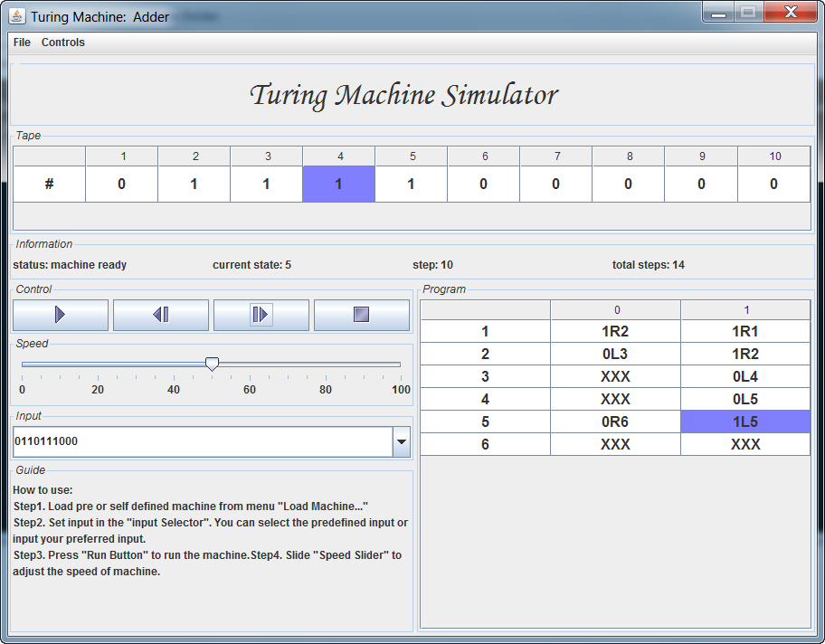Open the Controls menu
The width and height of the screenshot is (825, 644).
[x=63, y=43]
